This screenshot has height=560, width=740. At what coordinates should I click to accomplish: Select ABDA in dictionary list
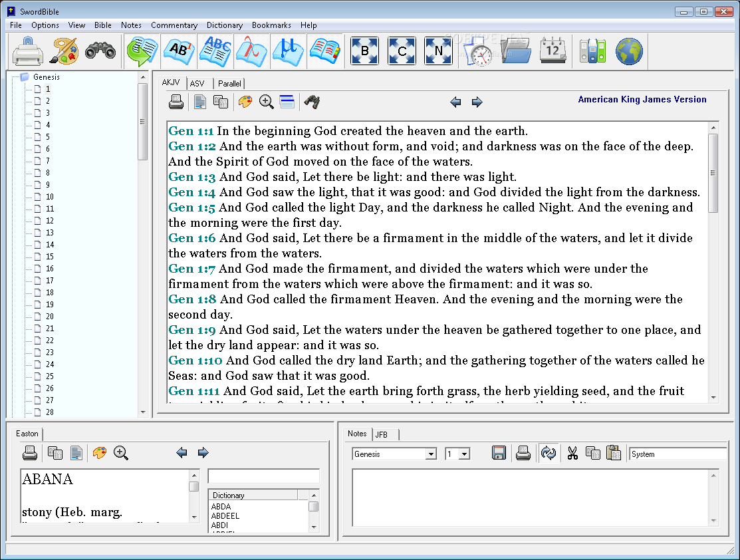[221, 507]
